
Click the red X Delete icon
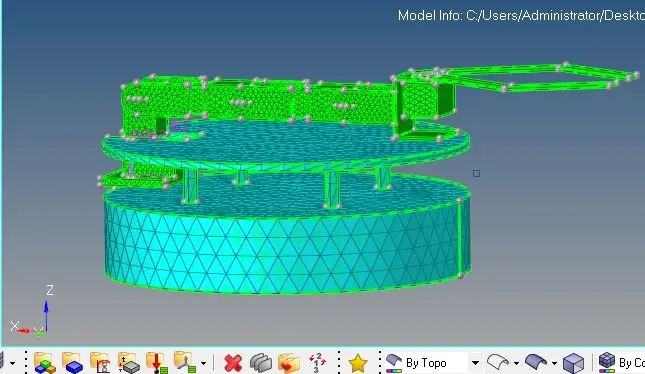tap(233, 363)
